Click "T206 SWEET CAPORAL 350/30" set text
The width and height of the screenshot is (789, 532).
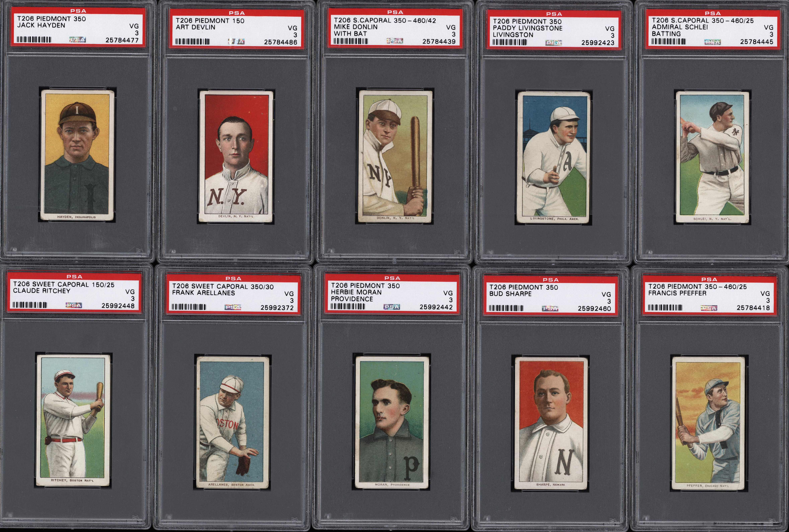click(x=223, y=287)
